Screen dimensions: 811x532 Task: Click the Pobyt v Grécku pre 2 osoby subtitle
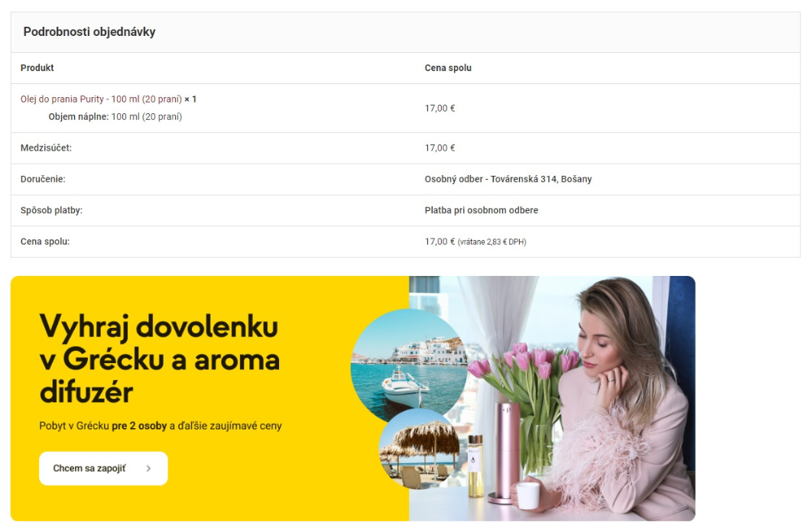pos(161,426)
